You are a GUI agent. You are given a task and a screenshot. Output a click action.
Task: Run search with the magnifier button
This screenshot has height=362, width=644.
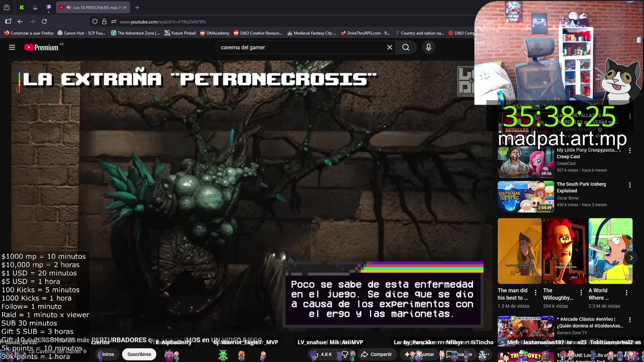406,47
